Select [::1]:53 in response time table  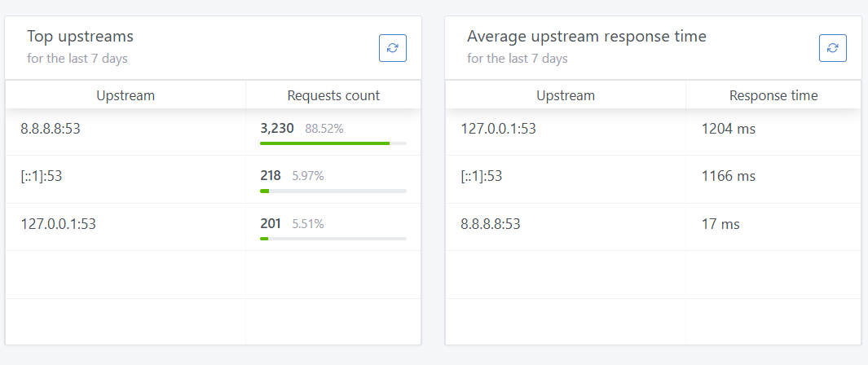click(x=482, y=176)
